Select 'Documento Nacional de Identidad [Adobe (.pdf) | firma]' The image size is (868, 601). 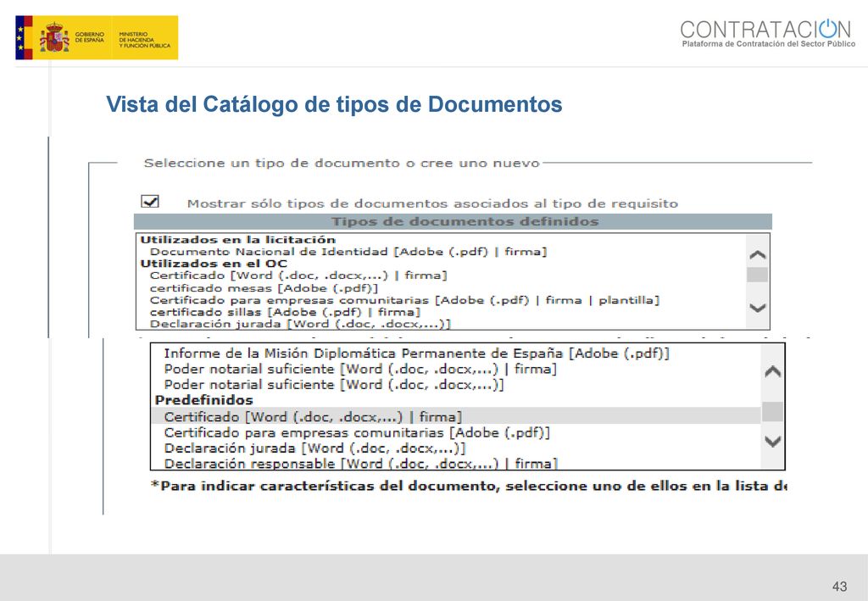[x=348, y=252]
